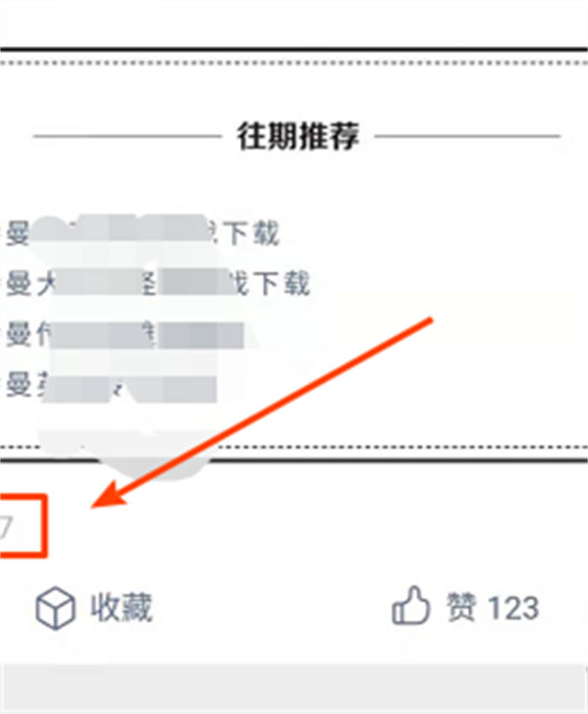This screenshot has width=588, height=714.
Task: Click the 123 like count
Action: click(513, 608)
